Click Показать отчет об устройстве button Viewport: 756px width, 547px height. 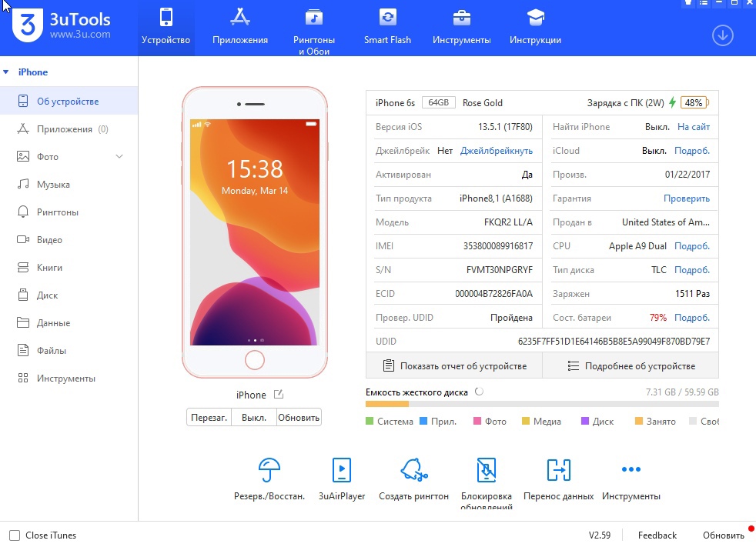click(x=454, y=365)
